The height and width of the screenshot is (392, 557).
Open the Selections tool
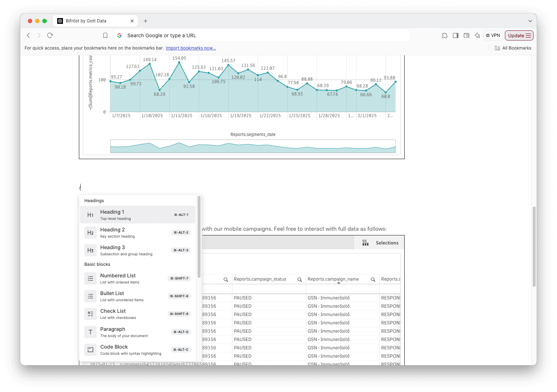tap(380, 243)
